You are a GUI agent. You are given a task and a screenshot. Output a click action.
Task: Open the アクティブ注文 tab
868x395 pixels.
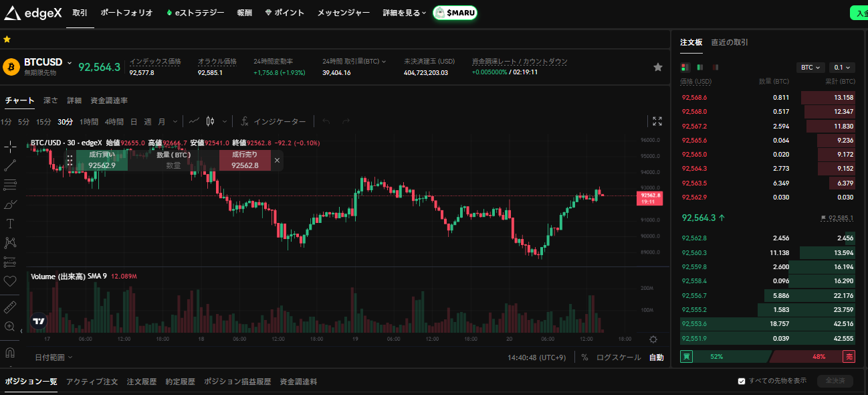[92, 382]
